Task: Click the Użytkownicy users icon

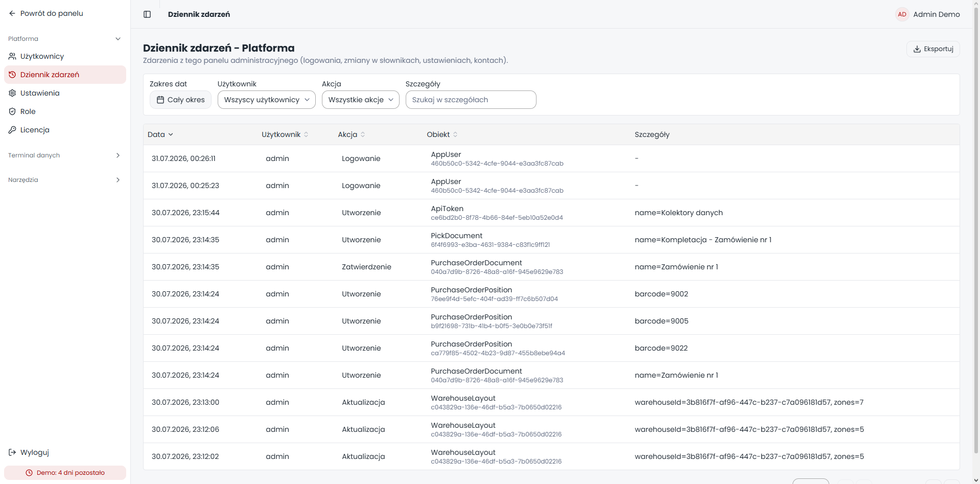Action: pos(12,56)
